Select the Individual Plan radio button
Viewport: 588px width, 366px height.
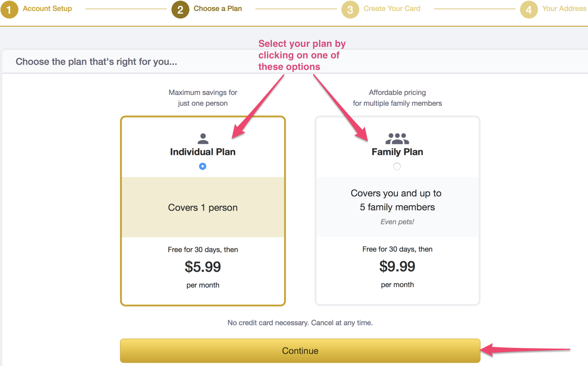click(x=203, y=166)
